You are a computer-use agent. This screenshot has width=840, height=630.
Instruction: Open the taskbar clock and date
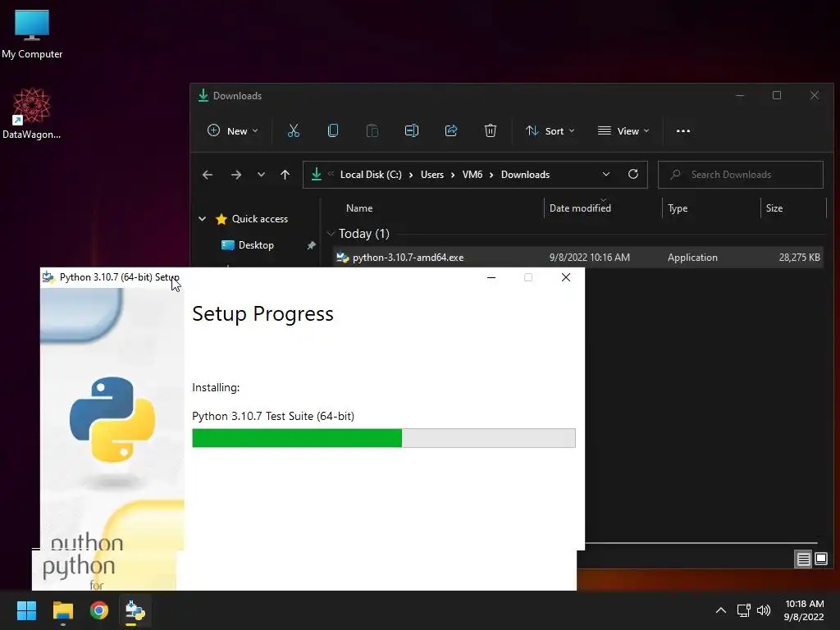tap(804, 610)
